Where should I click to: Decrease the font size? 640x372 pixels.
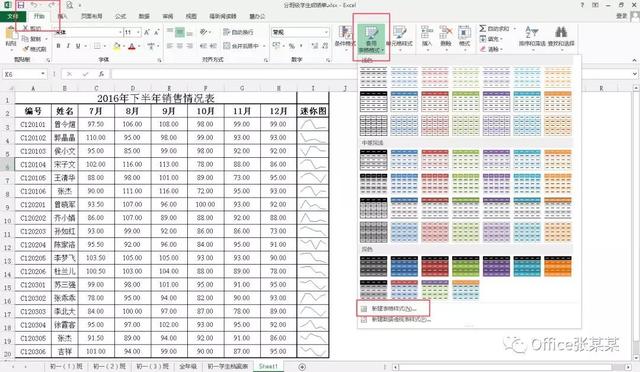(x=157, y=32)
